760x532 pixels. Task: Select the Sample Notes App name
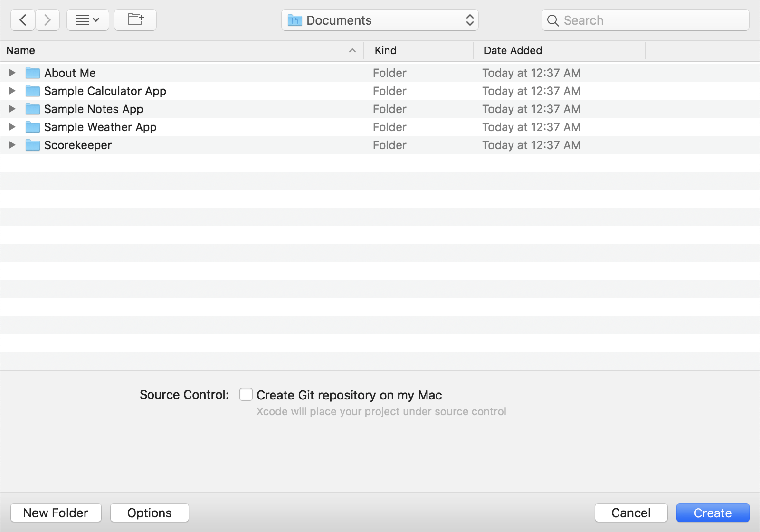pyautogui.click(x=94, y=109)
